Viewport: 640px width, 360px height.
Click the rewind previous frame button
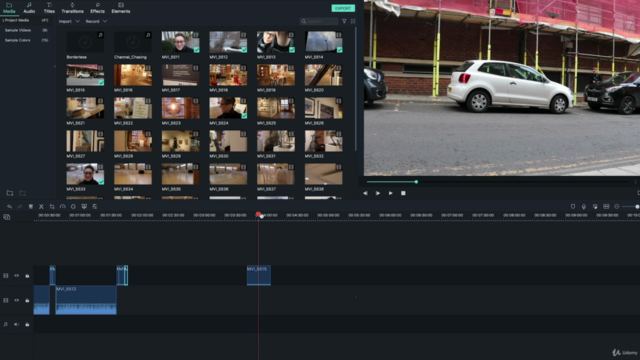[x=365, y=193]
